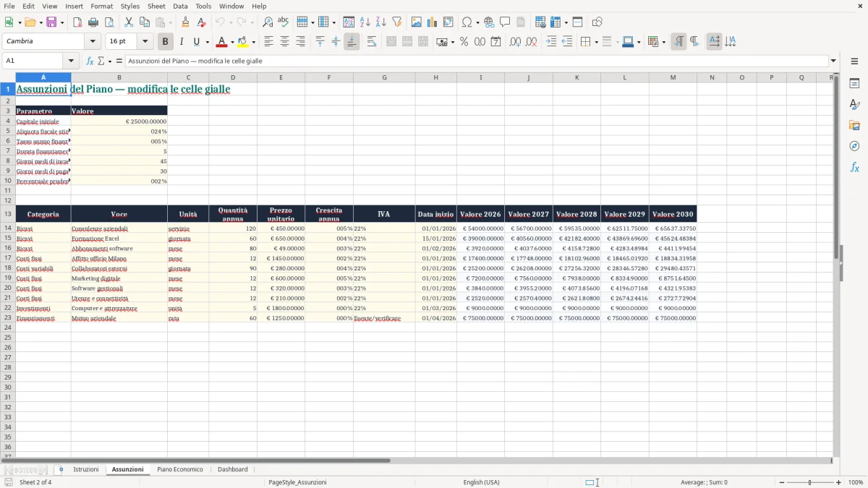Click English (USA) language in status bar
Viewport: 868px width, 488px height.
481,482
